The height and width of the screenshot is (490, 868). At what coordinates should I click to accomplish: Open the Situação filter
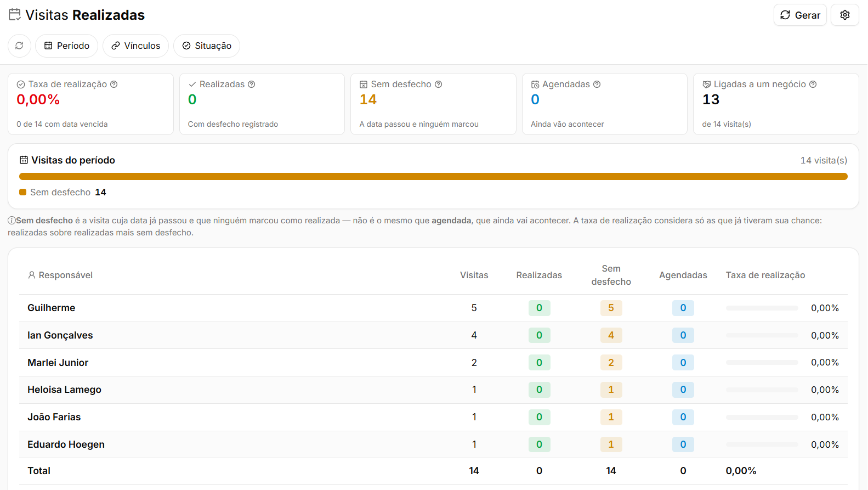point(207,46)
